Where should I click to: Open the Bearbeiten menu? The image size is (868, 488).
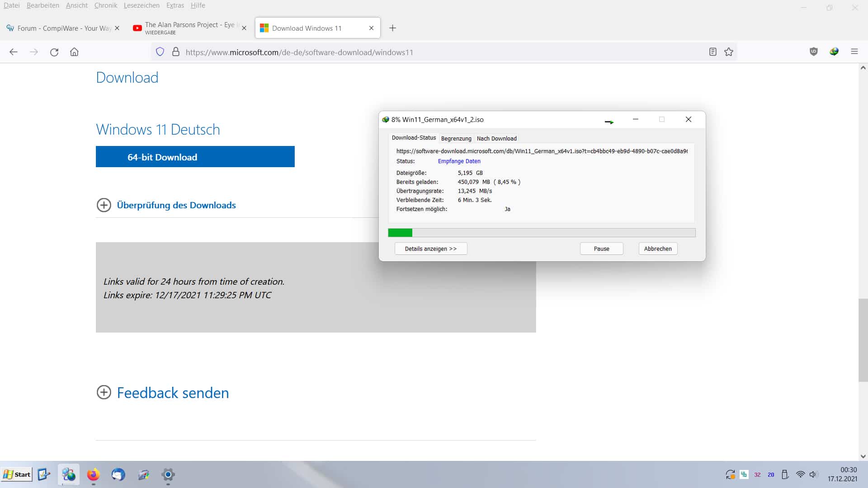(x=43, y=5)
